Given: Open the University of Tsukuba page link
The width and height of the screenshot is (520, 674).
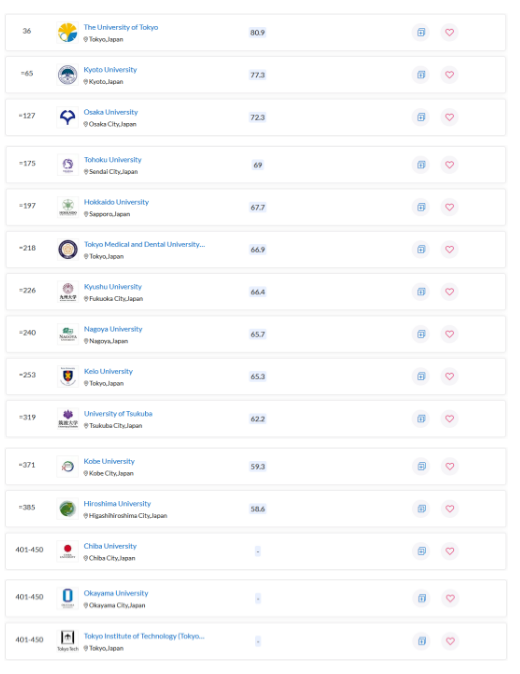Looking at the screenshot, I should coord(118,414).
